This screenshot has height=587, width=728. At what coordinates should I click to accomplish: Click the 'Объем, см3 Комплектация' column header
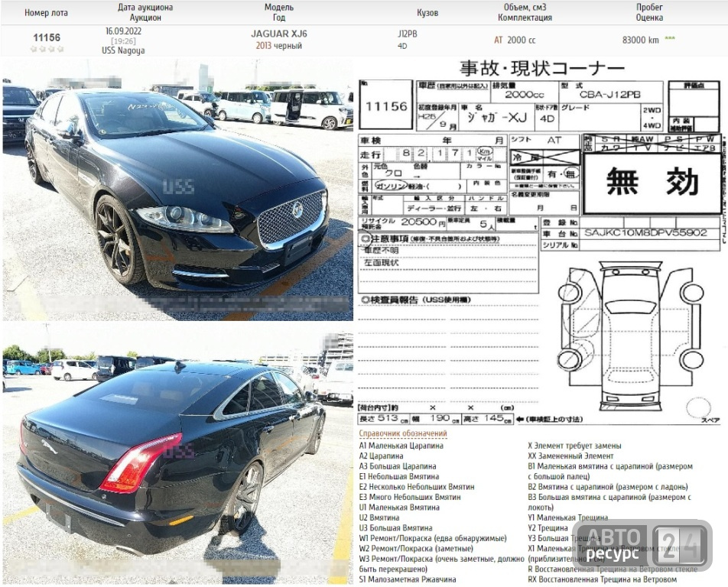point(525,12)
